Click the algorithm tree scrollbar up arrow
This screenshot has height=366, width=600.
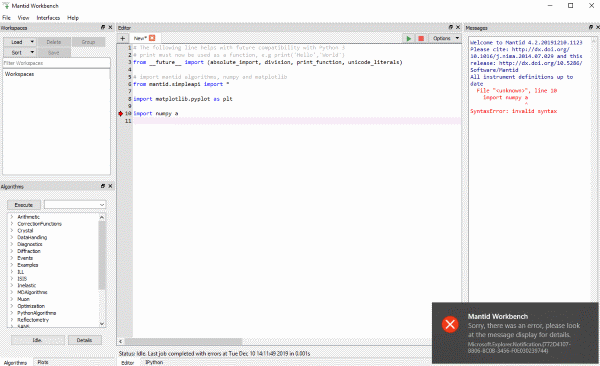pyautogui.click(x=102, y=217)
